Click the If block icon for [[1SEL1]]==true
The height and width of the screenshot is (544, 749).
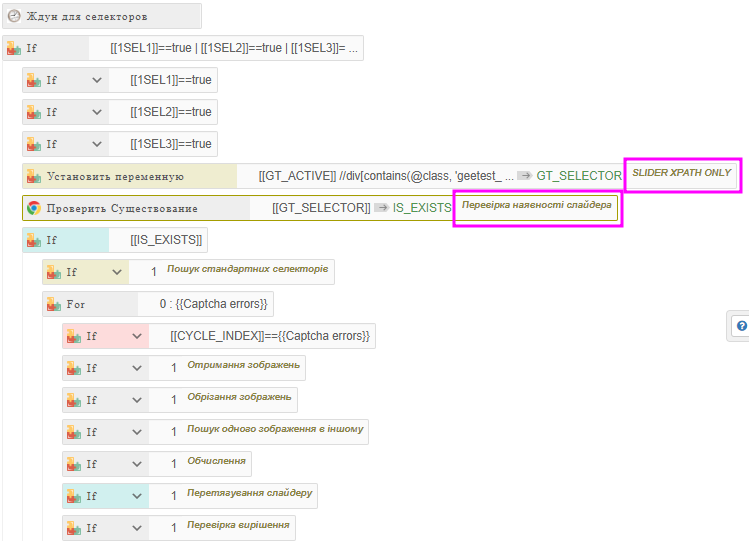pos(34,80)
